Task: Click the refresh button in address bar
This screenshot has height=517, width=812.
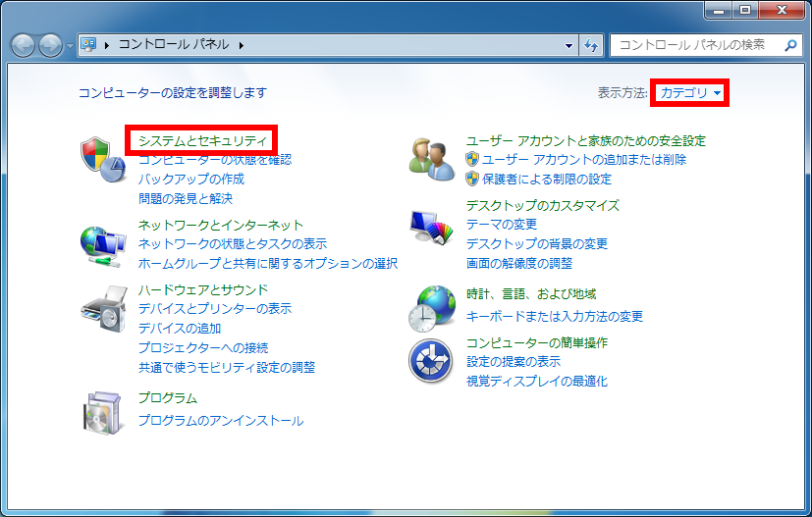Action: point(591,45)
